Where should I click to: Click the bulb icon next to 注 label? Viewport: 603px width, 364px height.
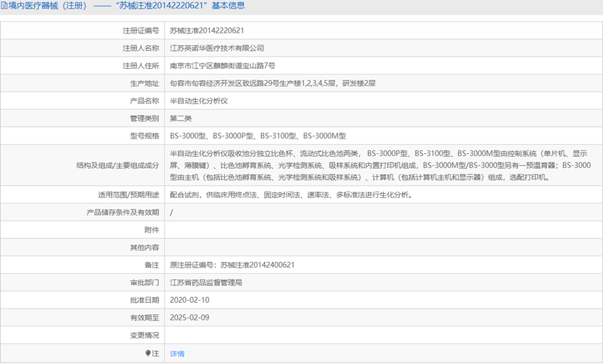point(148,353)
